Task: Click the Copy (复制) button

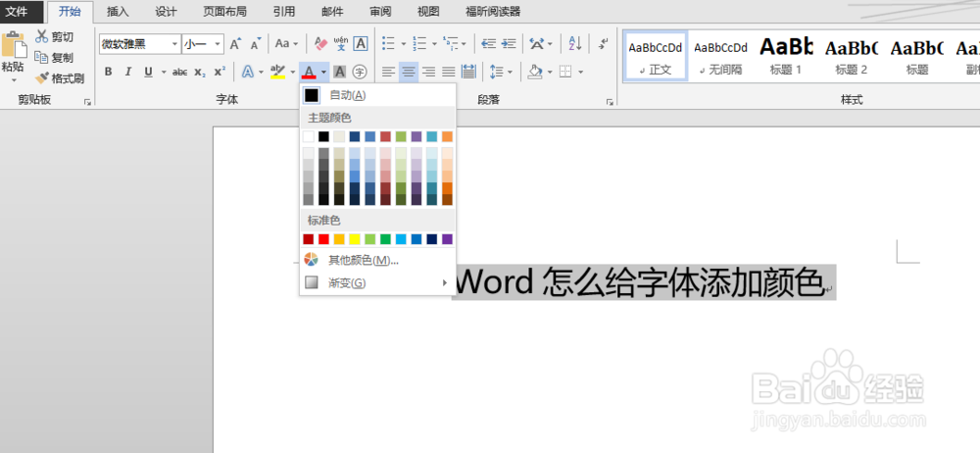Action: pos(54,58)
